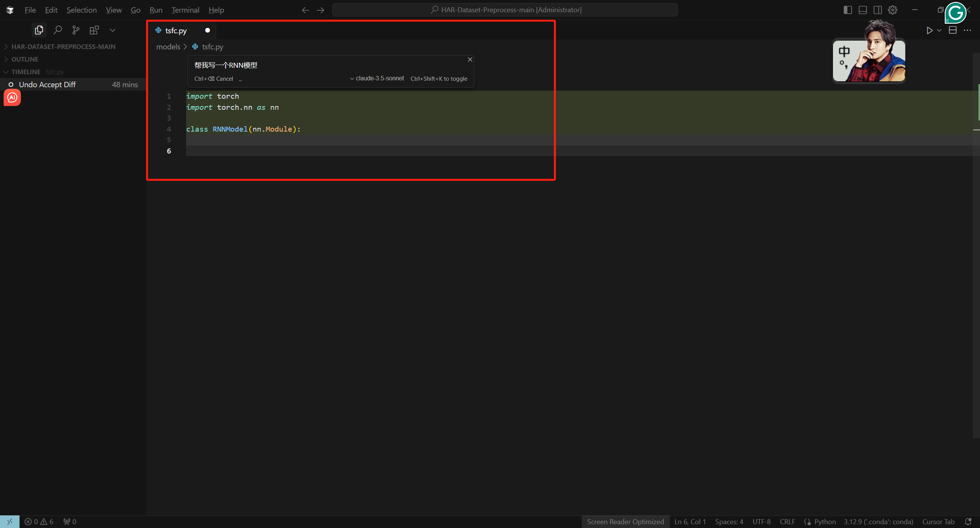Open the Source Control icon

pyautogui.click(x=76, y=30)
